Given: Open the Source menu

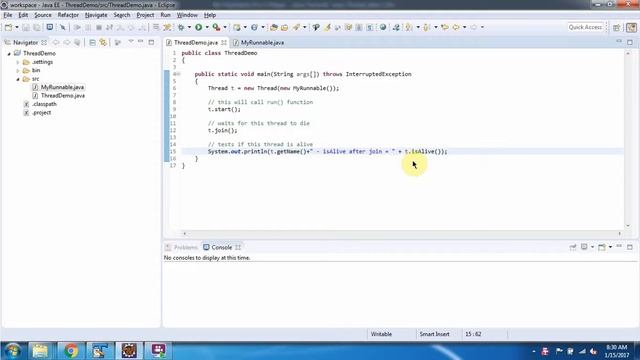Looking at the screenshot, I should [43, 15].
